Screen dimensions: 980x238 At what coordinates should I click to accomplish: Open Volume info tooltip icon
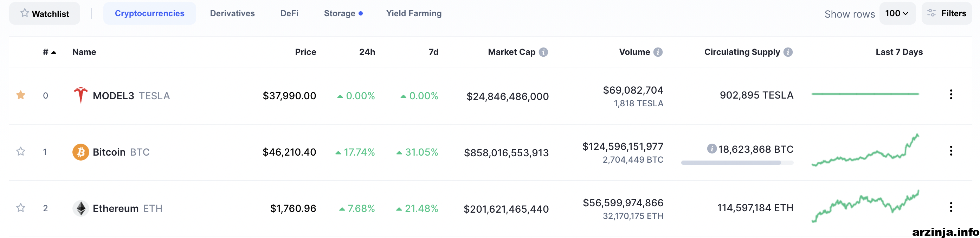(x=658, y=52)
